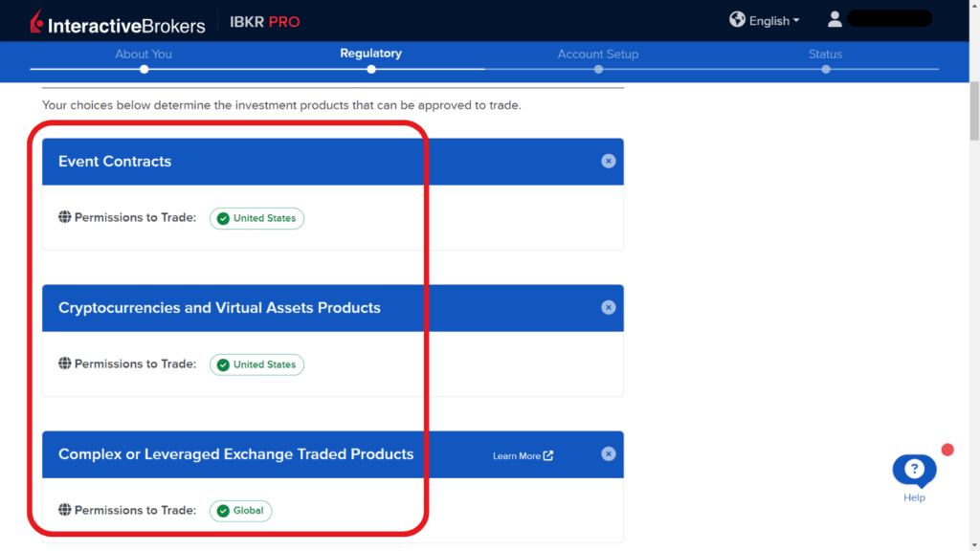This screenshot has height=551, width=980.
Task: Remove Cryptocurrencies and Virtual Assets Products
Action: click(x=609, y=307)
